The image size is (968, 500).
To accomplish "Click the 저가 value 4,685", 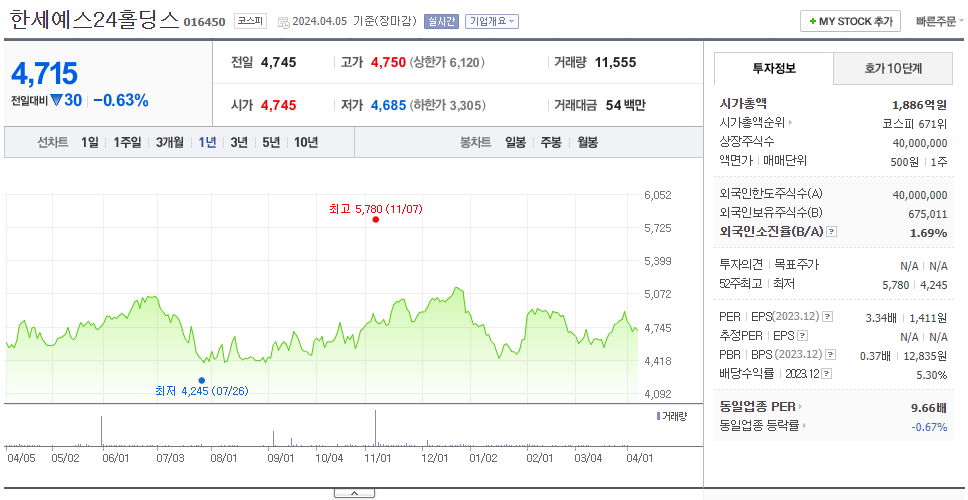I will tap(388, 106).
